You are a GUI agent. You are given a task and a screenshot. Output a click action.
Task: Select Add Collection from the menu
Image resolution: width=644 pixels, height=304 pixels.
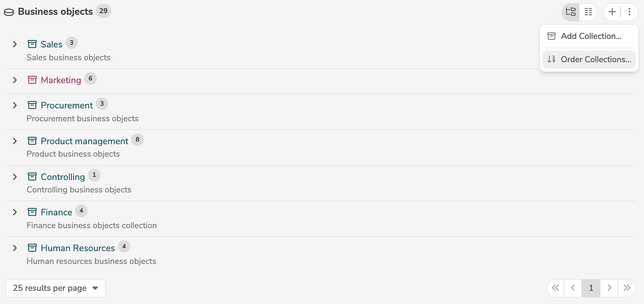point(591,36)
